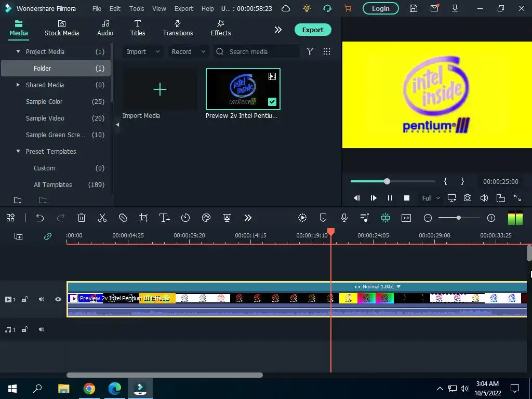Collapse the Project Media tree
Viewport: 532px width, 399px height.
pos(18,51)
